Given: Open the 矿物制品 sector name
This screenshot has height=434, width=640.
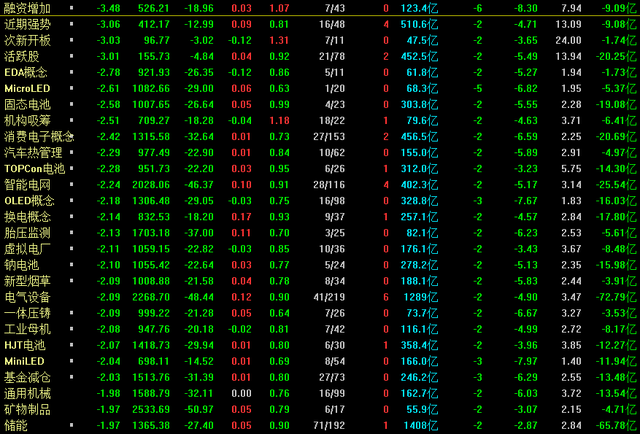Looking at the screenshot, I should pyautogui.click(x=27, y=410).
